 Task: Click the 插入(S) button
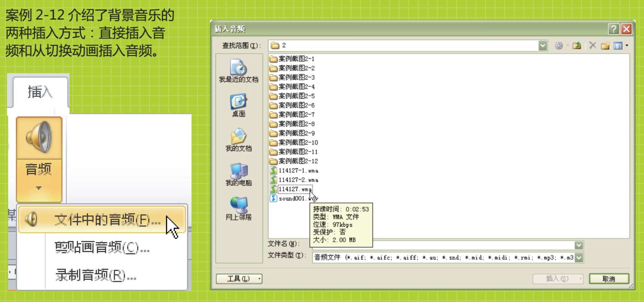(557, 279)
